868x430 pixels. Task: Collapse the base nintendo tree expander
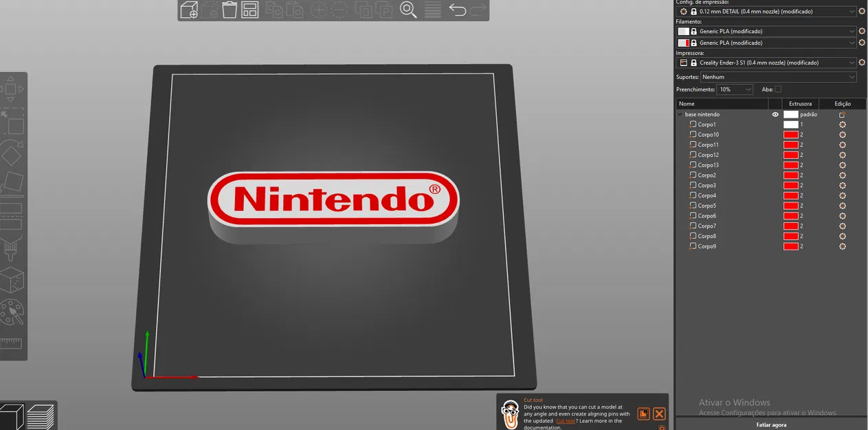pos(679,114)
